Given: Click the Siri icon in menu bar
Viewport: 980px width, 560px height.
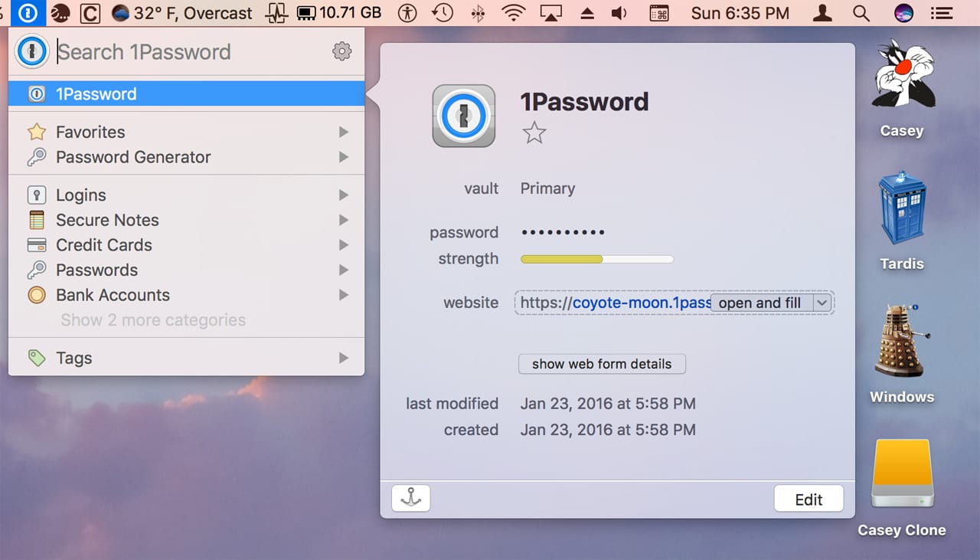Looking at the screenshot, I should click(x=903, y=13).
